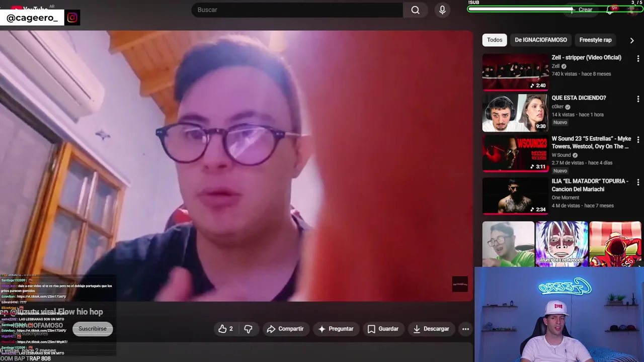This screenshot has width=644, height=362.
Task: Click the Guardar save button
Action: coord(383,329)
